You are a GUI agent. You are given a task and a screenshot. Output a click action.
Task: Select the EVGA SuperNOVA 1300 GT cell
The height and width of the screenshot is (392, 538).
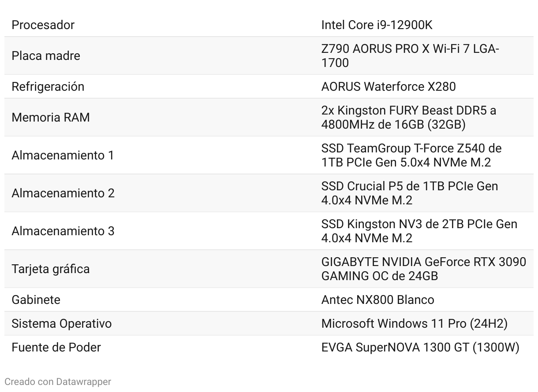click(420, 348)
